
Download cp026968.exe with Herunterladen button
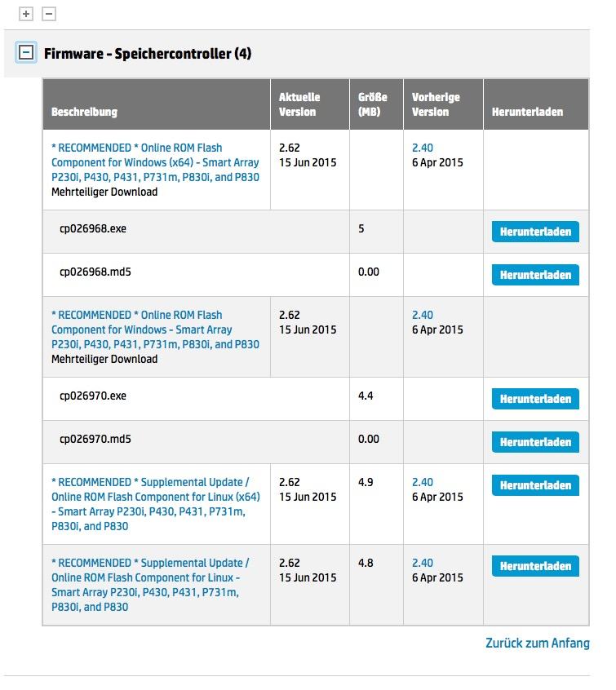tap(535, 232)
